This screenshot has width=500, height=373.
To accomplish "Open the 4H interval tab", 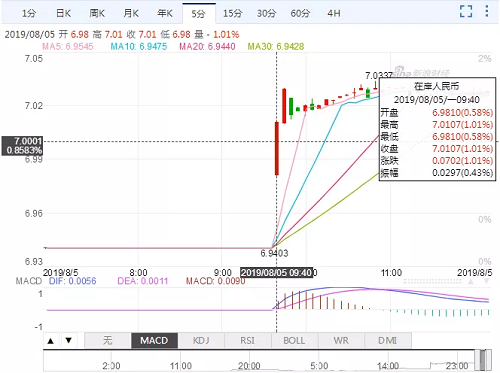I will click(334, 13).
